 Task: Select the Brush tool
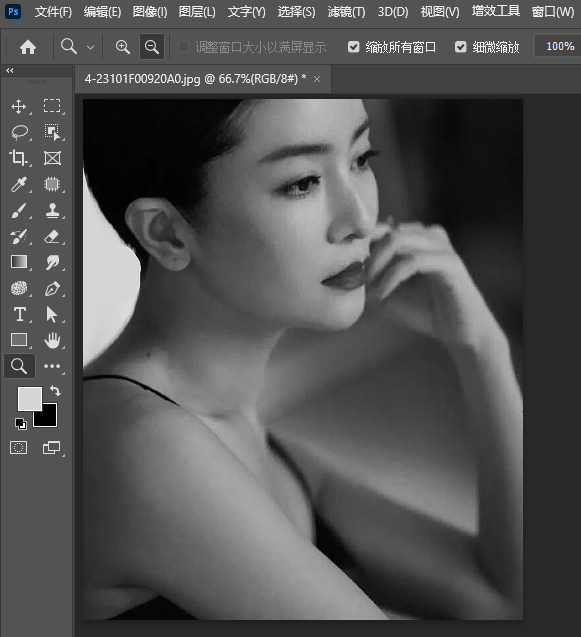pyautogui.click(x=19, y=210)
